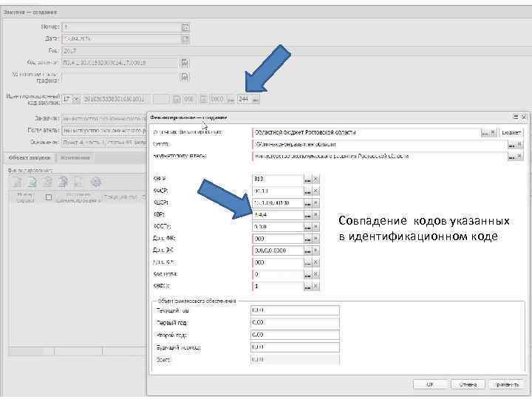The height and width of the screenshot is (399, 532).
Task: Toggle the header checkbox in Финансирование table
Action: (x=49, y=197)
